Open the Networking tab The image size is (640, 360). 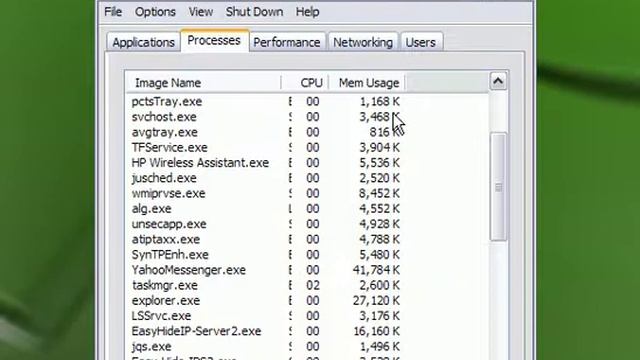tap(363, 42)
